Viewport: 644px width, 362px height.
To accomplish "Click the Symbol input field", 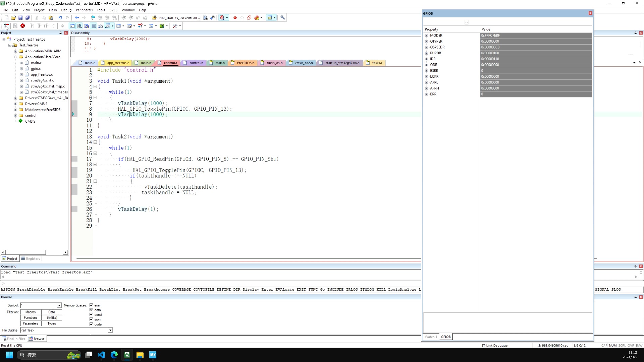I will [39, 305].
